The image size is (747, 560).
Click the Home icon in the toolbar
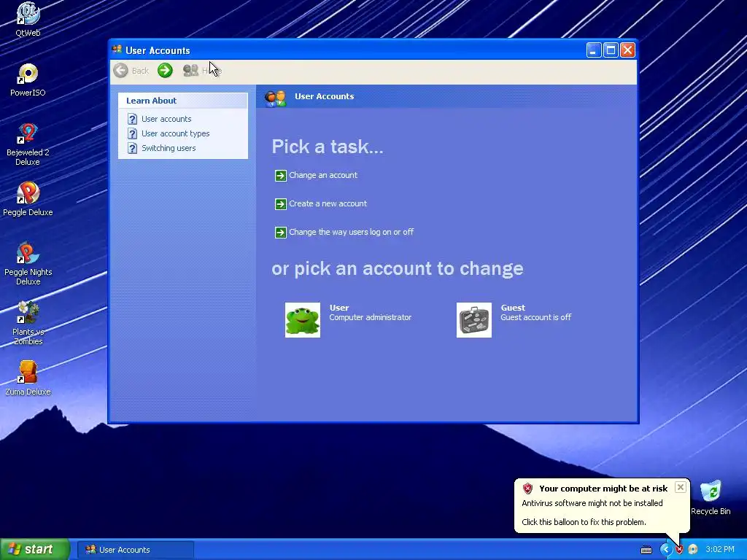(x=190, y=71)
